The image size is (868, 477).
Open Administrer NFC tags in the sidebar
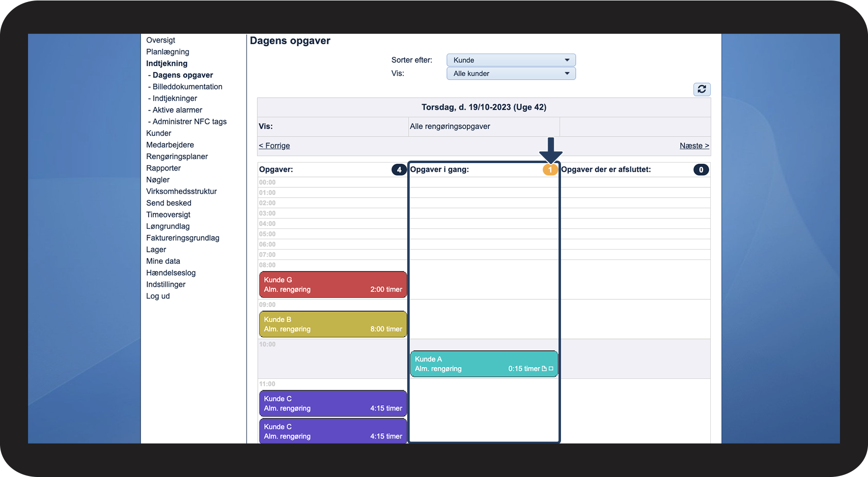190,121
